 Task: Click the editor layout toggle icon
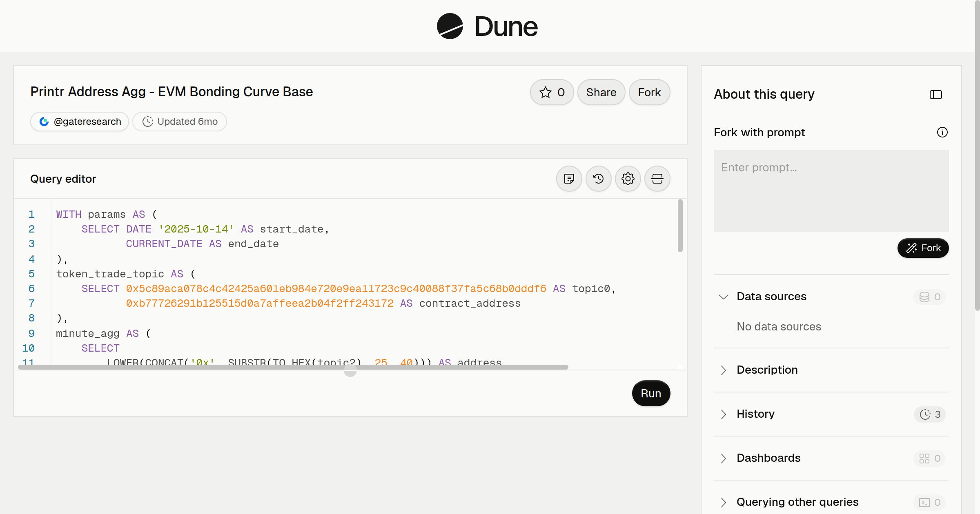click(657, 179)
